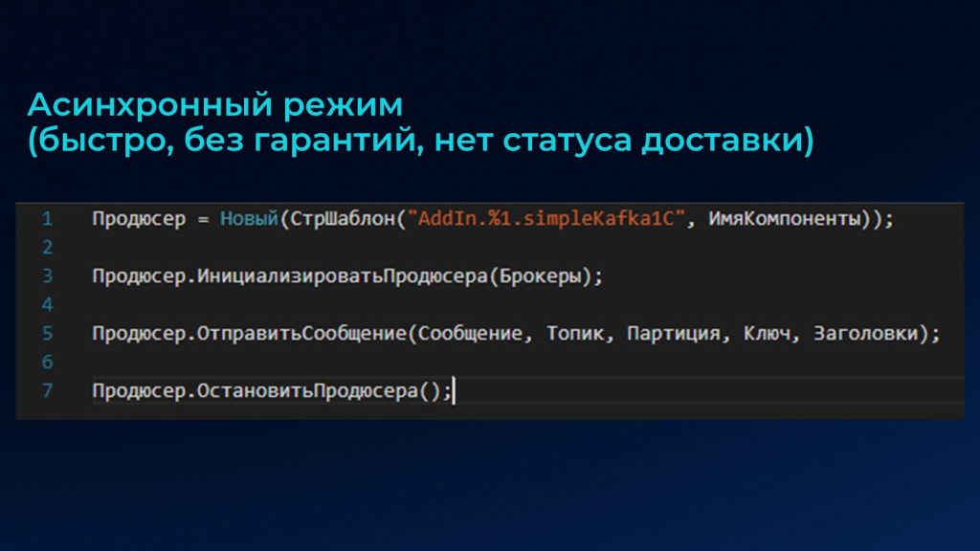Click the slide title 'Асинхронный режим'

tap(215, 105)
